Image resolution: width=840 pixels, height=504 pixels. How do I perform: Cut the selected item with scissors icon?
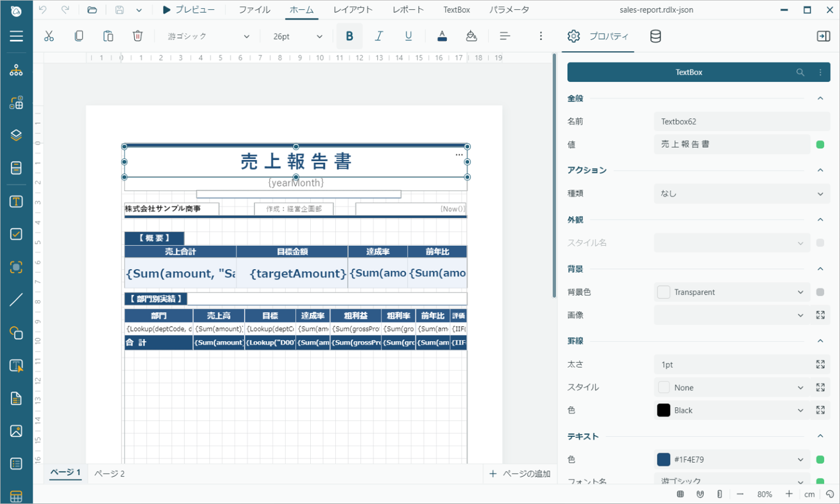(x=49, y=36)
